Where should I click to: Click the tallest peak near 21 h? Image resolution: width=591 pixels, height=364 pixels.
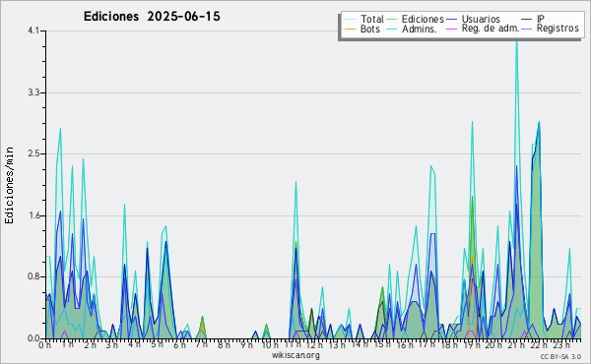coord(516,37)
